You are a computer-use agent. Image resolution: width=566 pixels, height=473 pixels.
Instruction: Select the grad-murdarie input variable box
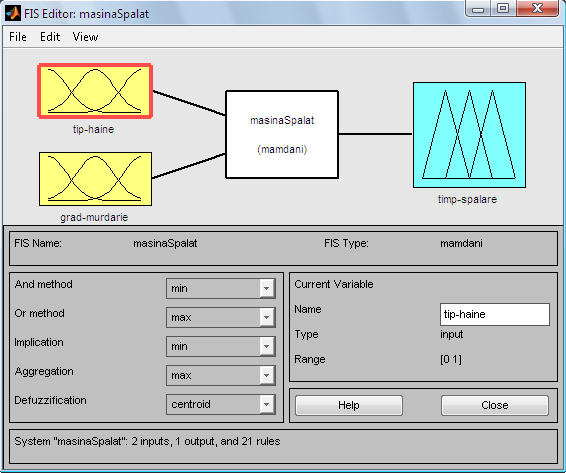coord(95,179)
